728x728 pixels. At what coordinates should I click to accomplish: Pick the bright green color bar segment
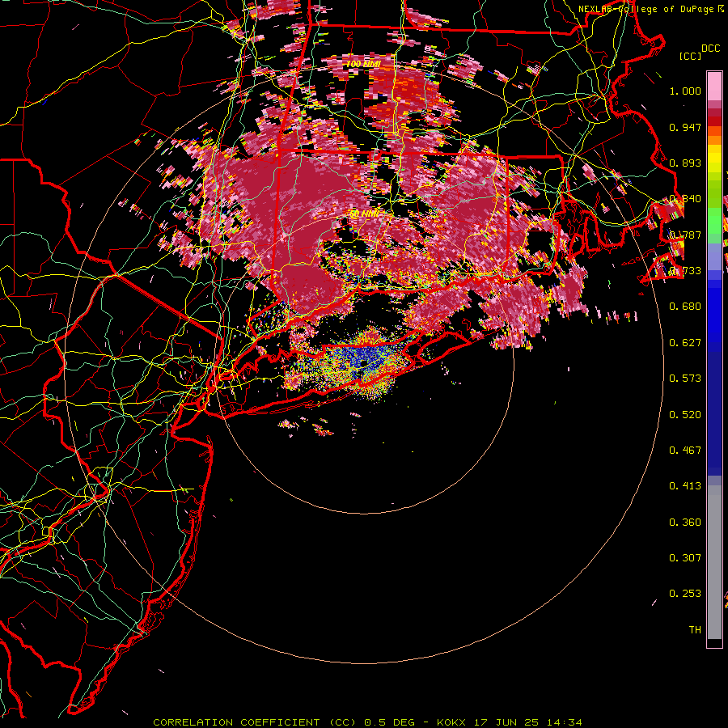pyautogui.click(x=714, y=222)
